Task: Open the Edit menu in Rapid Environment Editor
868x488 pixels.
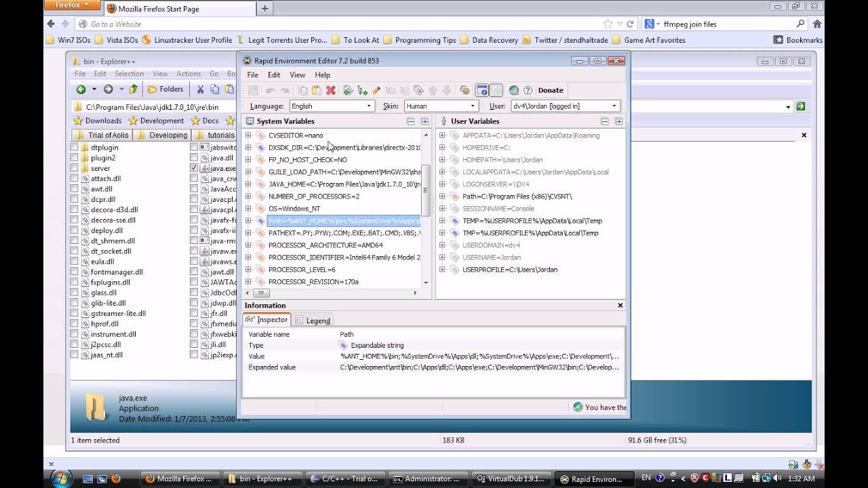Action: pos(274,75)
